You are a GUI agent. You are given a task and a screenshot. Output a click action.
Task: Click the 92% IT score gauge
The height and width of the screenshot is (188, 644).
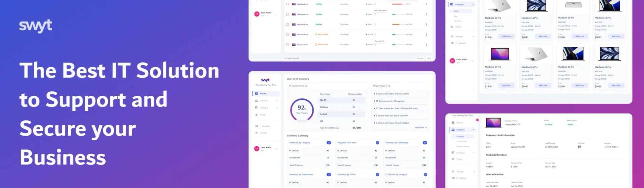(x=302, y=109)
